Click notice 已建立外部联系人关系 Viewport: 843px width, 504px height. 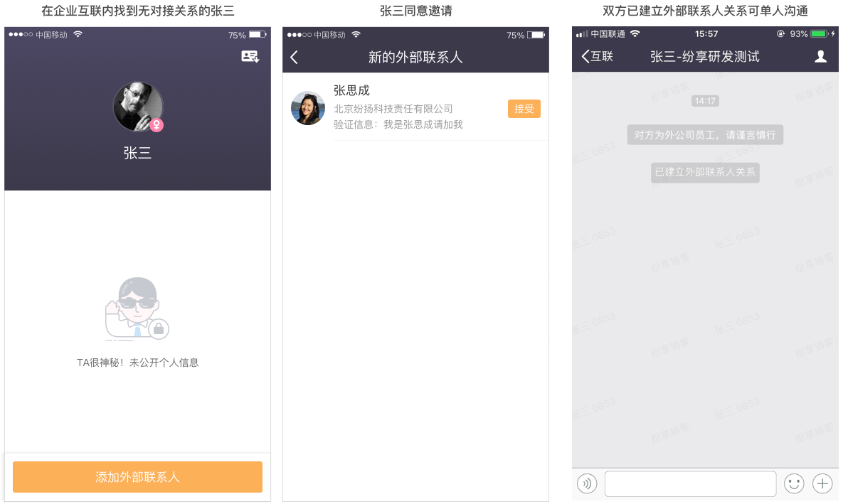705,173
